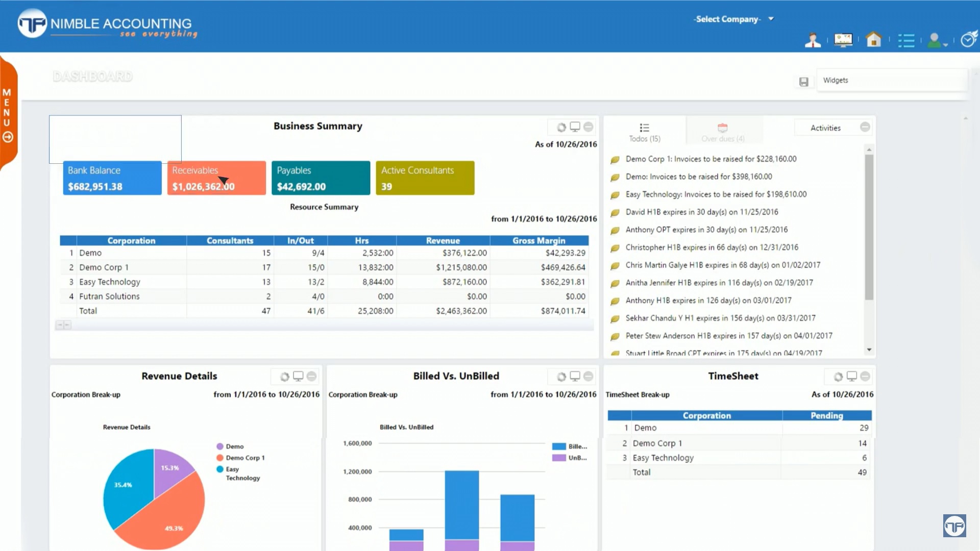The height and width of the screenshot is (551, 980).
Task: Open the Widgets selector field
Action: tap(892, 80)
